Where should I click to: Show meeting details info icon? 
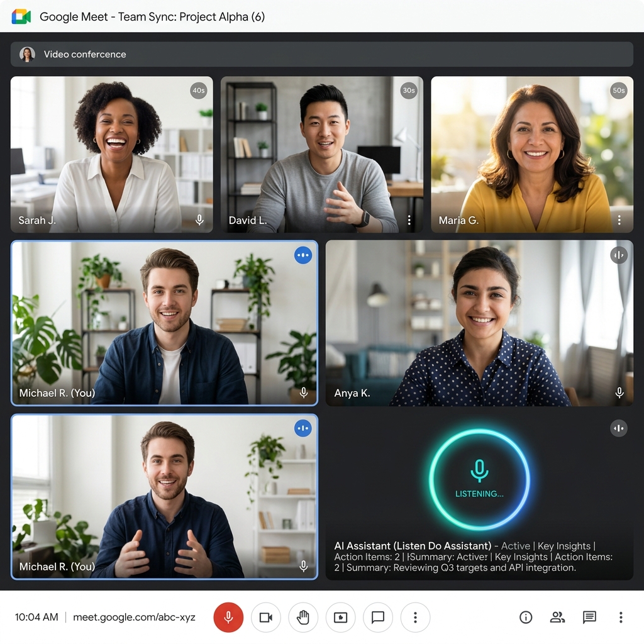tap(526, 617)
